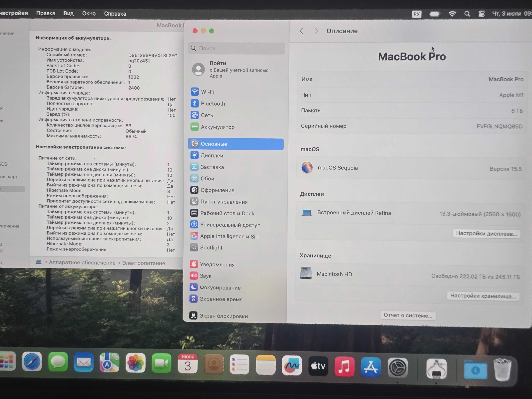Launch Safari from the Dock
The height and width of the screenshot is (399, 532).
32,361
